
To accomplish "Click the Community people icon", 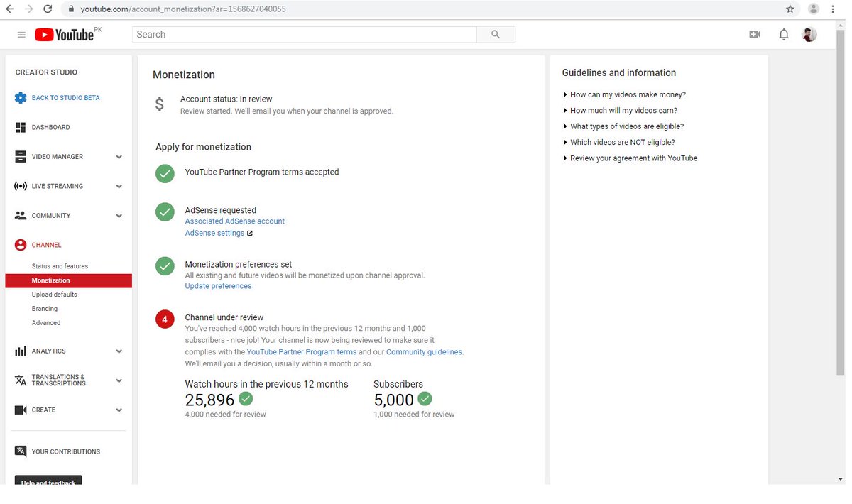I will tap(21, 216).
